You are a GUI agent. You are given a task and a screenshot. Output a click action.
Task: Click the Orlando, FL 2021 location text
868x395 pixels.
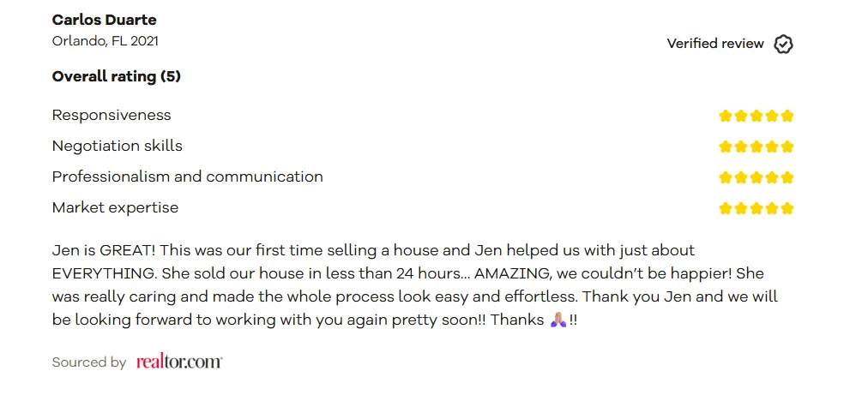105,41
